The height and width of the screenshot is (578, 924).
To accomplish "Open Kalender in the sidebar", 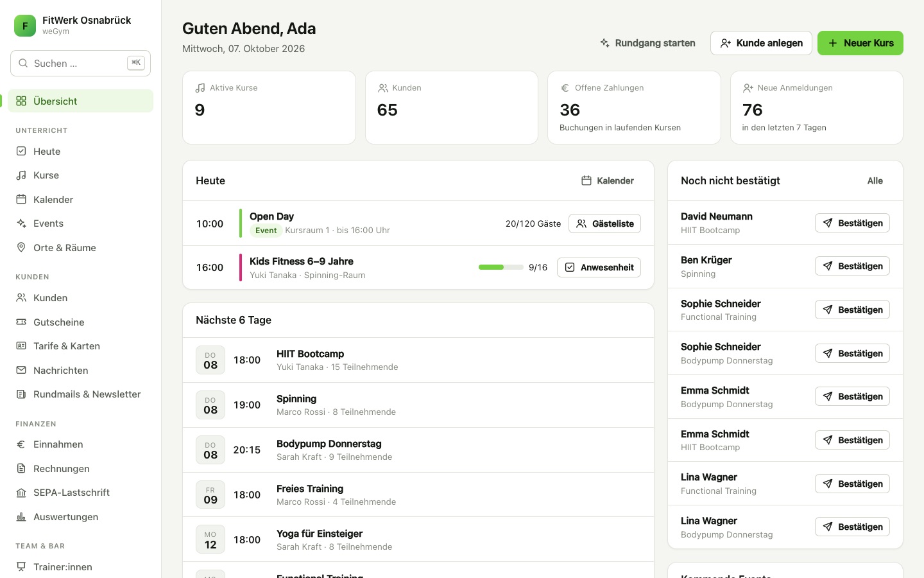I will [x=80, y=200].
